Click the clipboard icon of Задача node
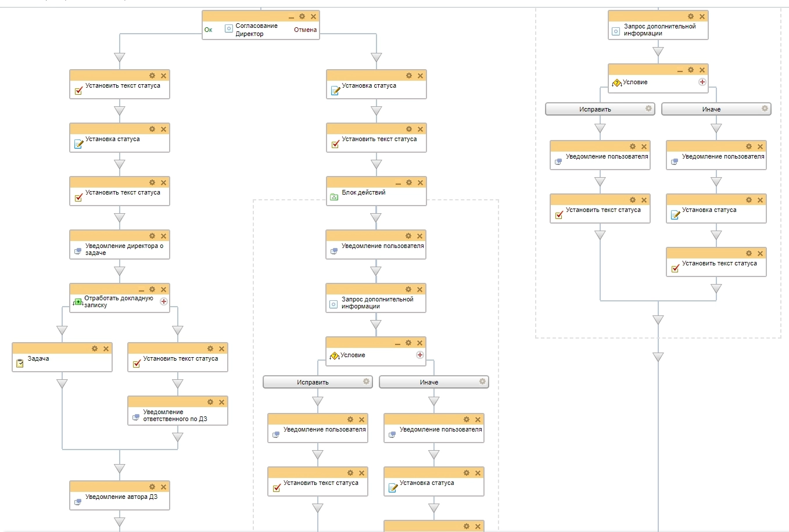This screenshot has width=789, height=532. click(20, 363)
